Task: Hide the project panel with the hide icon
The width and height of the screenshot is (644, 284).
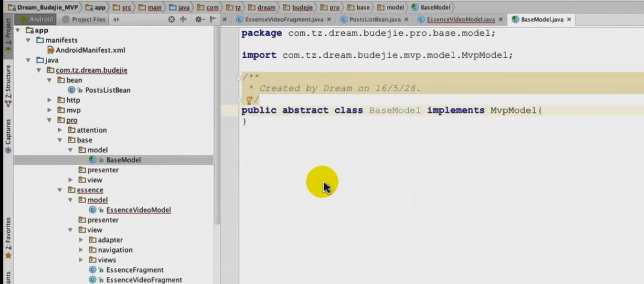Action: [213, 20]
